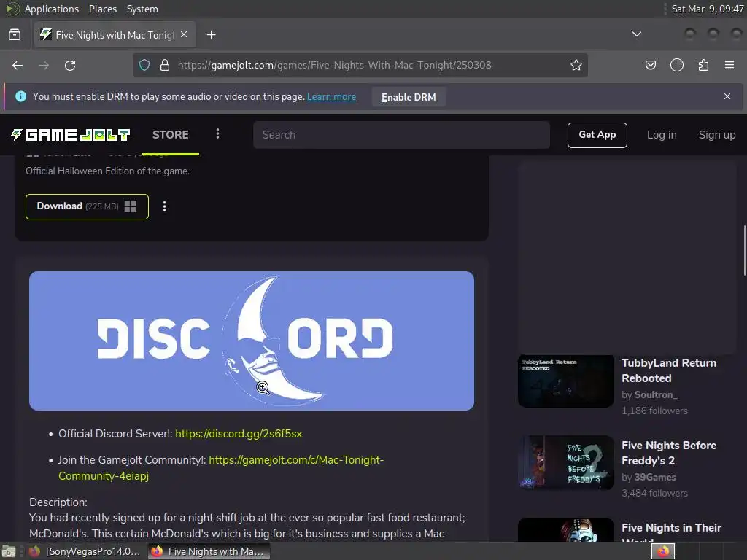
Task: Open the Discord moon banner image
Action: [252, 341]
